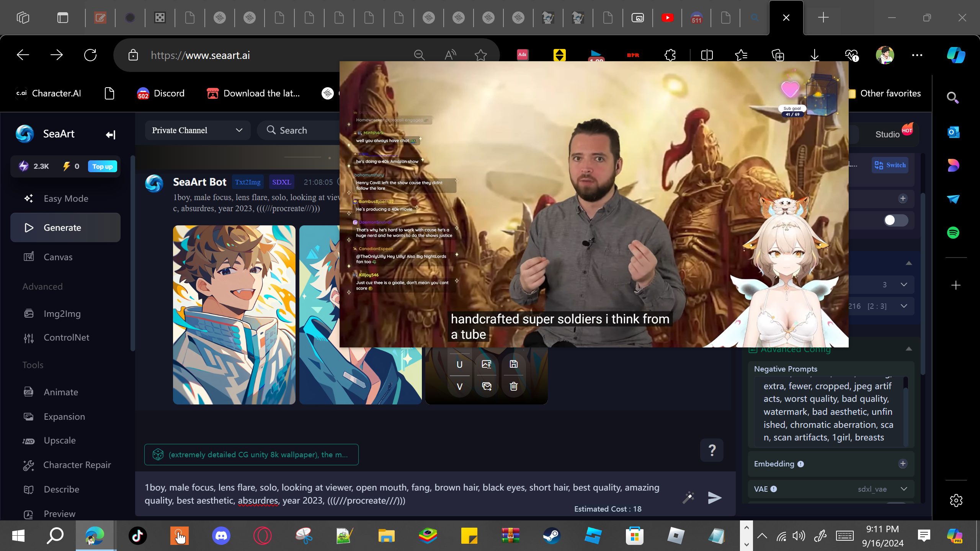Click the image edit icon on overlay
The width and height of the screenshot is (980, 551).
(487, 364)
